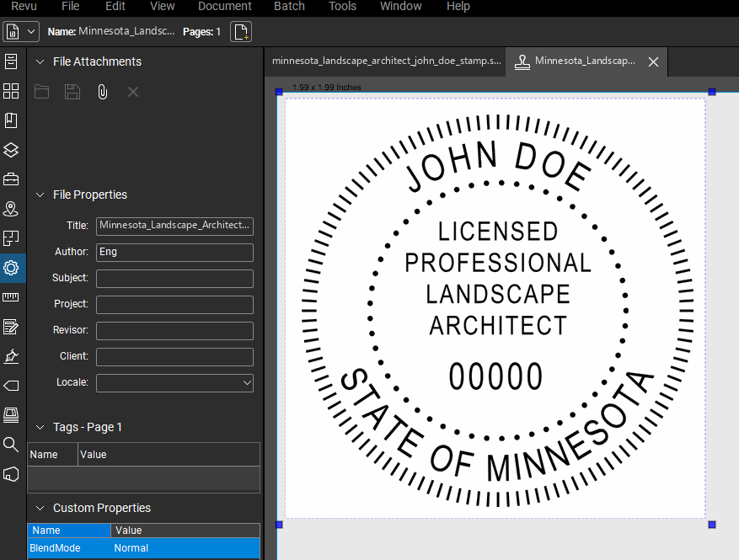Screen dimensions: 739x560
Task: Click the Tags table Value column header
Action: (169, 455)
